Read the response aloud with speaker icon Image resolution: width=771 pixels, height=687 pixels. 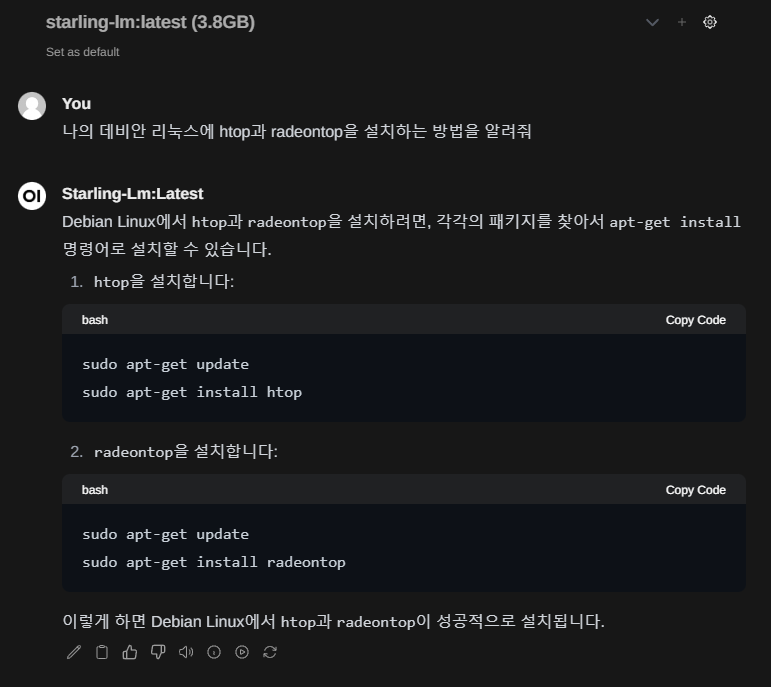click(x=185, y=652)
